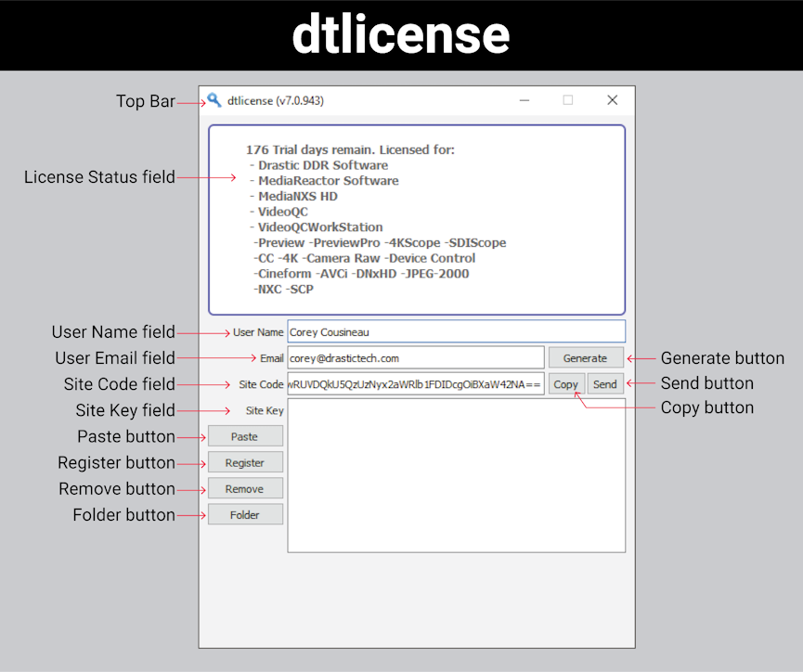Click the Register button
Image resolution: width=803 pixels, height=672 pixels.
tap(245, 462)
